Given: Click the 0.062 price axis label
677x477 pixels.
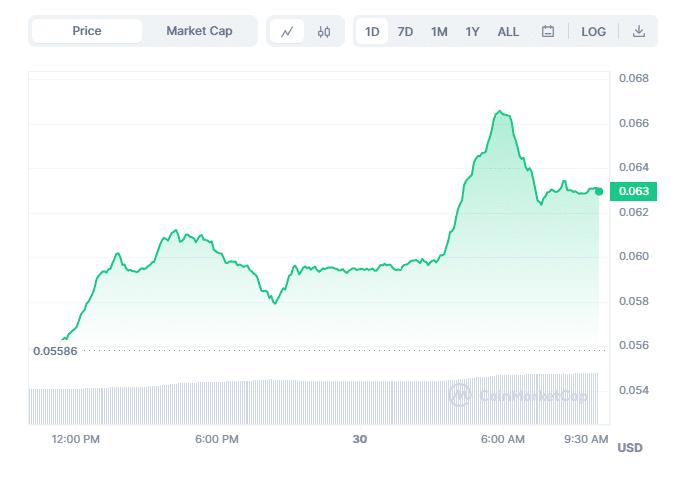Looking at the screenshot, I should point(634,212).
